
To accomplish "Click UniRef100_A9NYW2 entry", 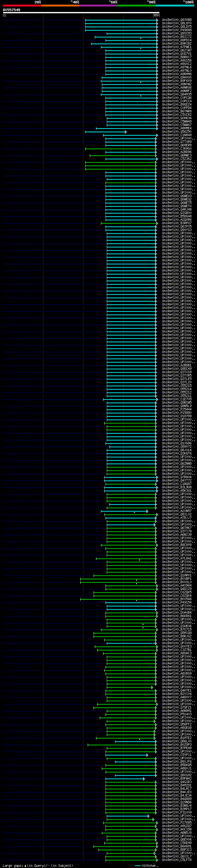I will click(177, 84).
